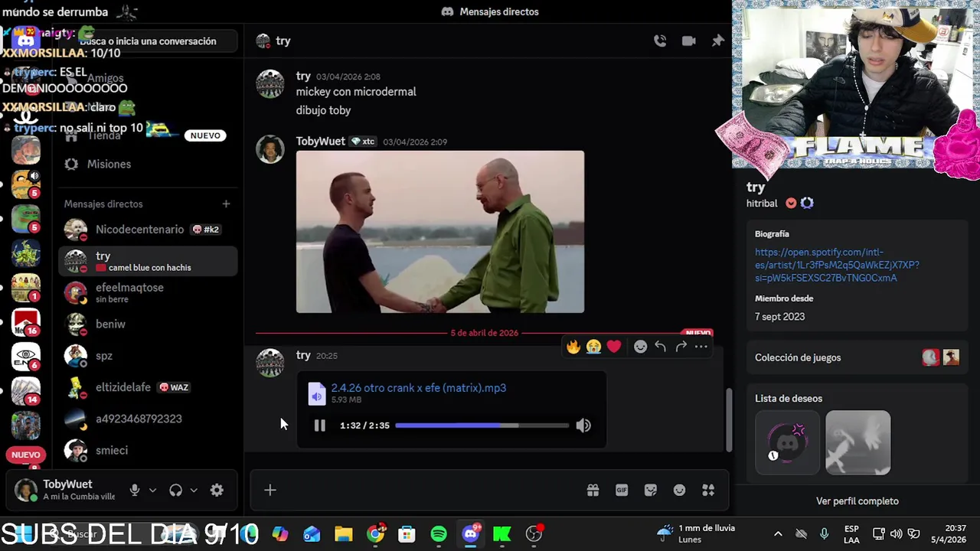Open the GIF picker
This screenshot has width=980, height=551.
click(x=622, y=491)
